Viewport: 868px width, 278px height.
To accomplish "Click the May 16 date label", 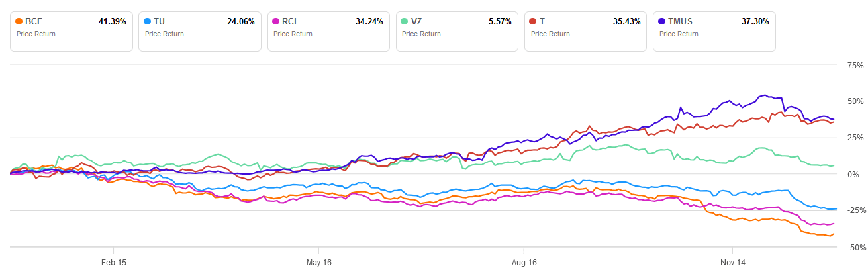I will coord(318,262).
